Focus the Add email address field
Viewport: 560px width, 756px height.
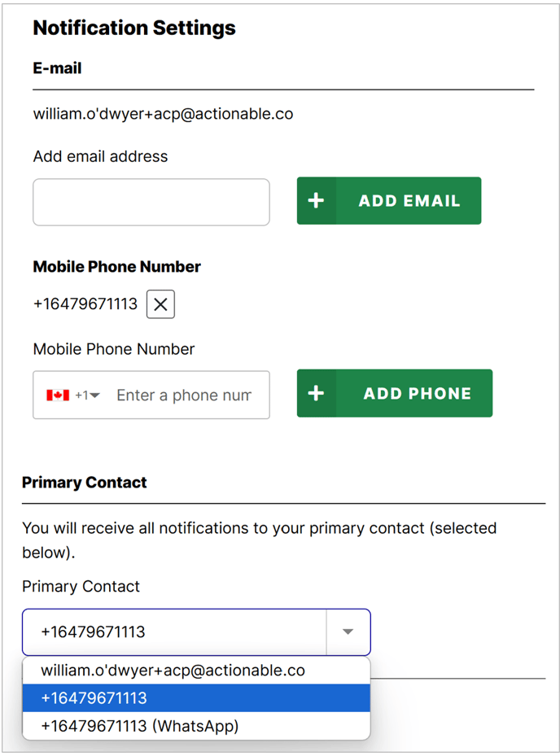click(x=151, y=202)
